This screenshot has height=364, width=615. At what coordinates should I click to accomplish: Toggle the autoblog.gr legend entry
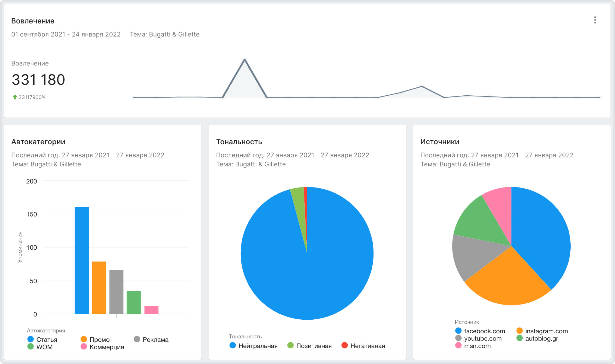[x=537, y=338]
